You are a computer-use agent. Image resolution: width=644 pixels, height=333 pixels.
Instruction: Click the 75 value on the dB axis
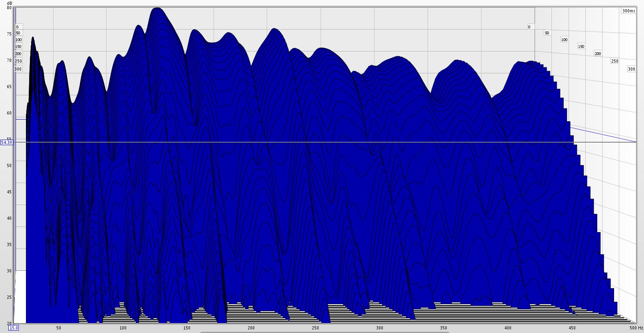[x=9, y=34]
